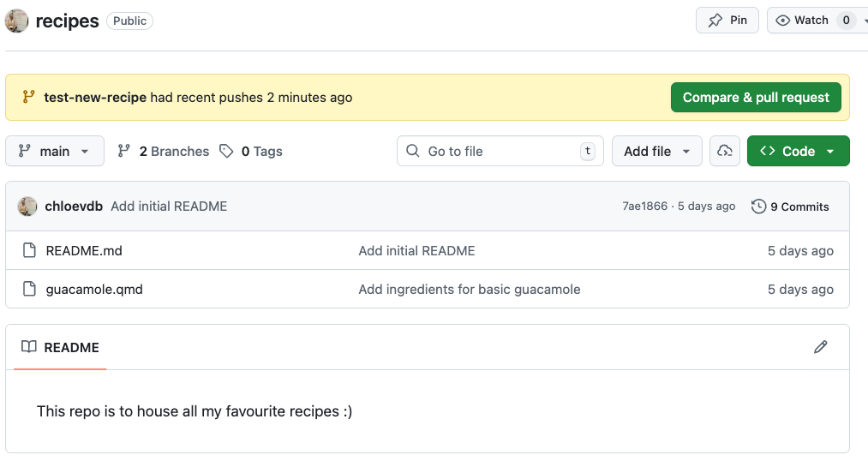Pin the recipes repository
This screenshot has width=868, height=467.
(x=727, y=21)
